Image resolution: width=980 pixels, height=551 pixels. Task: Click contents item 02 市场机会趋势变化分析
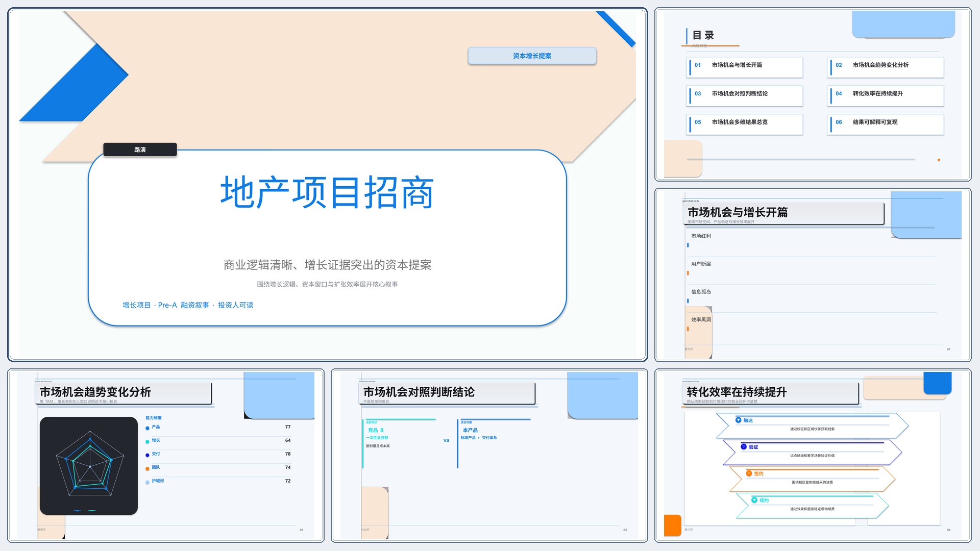[886, 67]
